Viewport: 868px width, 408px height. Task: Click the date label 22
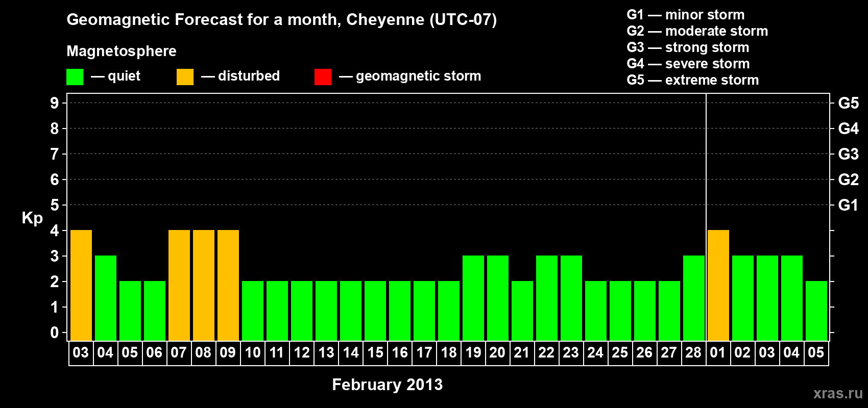point(546,352)
